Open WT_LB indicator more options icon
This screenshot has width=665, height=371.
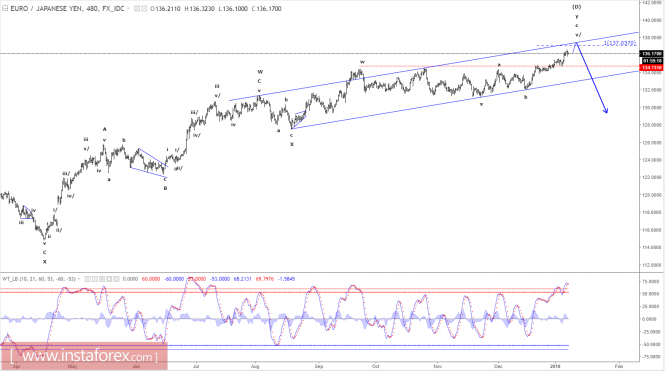pyautogui.click(x=109, y=279)
